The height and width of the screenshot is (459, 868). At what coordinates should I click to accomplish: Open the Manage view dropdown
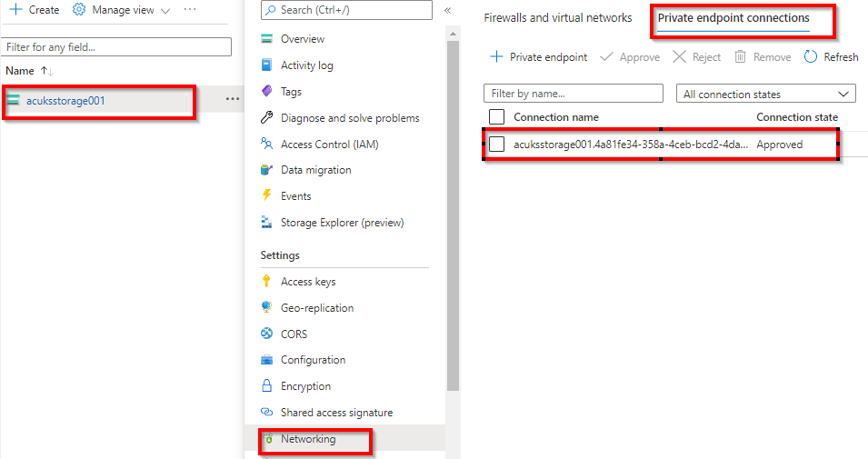click(121, 10)
